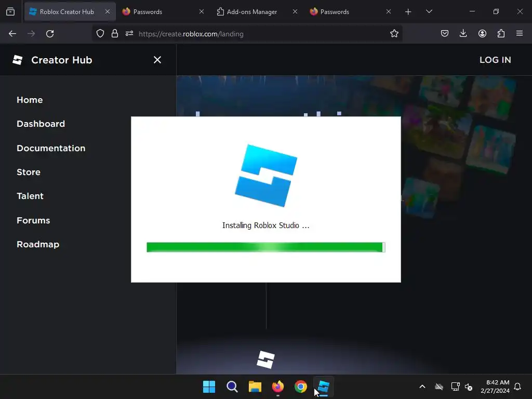Open Save to Pocket icon
This screenshot has height=399, width=532.
click(x=445, y=33)
